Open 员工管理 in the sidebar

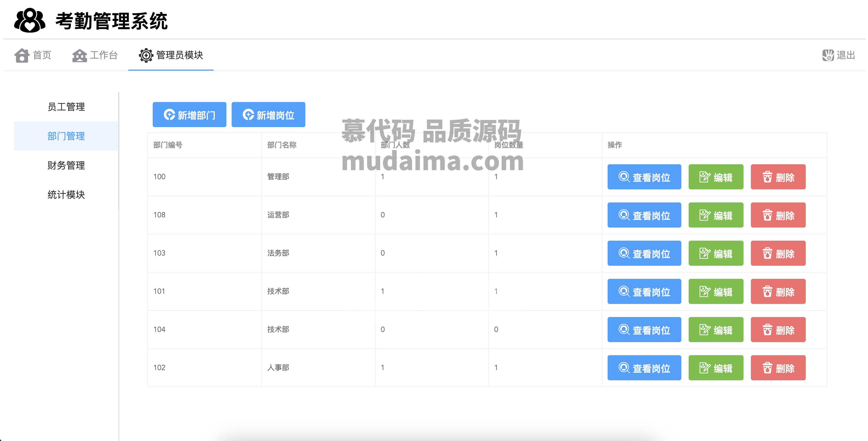click(x=66, y=107)
